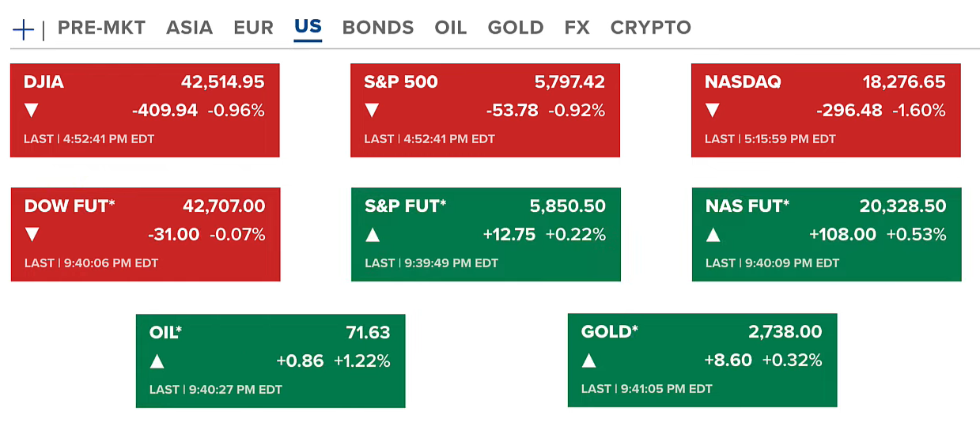Click the S&P 500 down-arrow icon

click(x=372, y=111)
